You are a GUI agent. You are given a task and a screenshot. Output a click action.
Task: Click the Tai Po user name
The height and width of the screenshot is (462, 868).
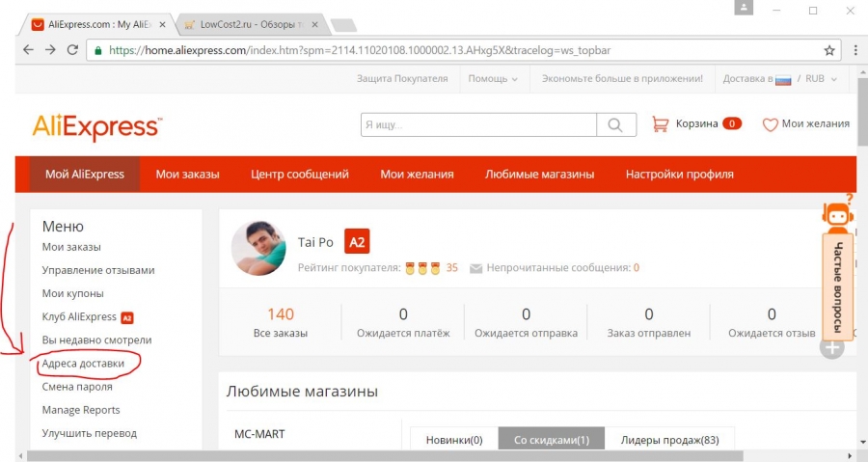coord(315,242)
